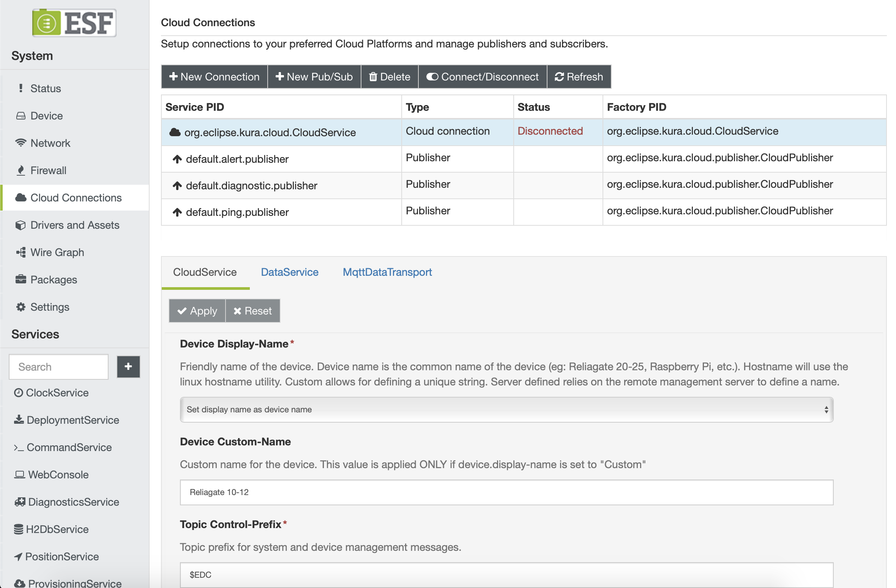Screen dimensions: 896x588
Task: Open the H2DbService entry
Action: coord(57,529)
